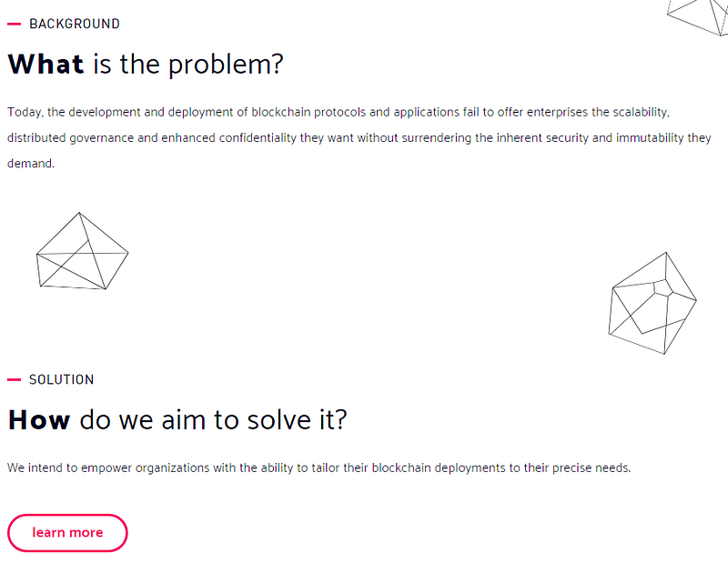
Task: Click the wireframe cube graphic on right
Action: click(x=652, y=303)
